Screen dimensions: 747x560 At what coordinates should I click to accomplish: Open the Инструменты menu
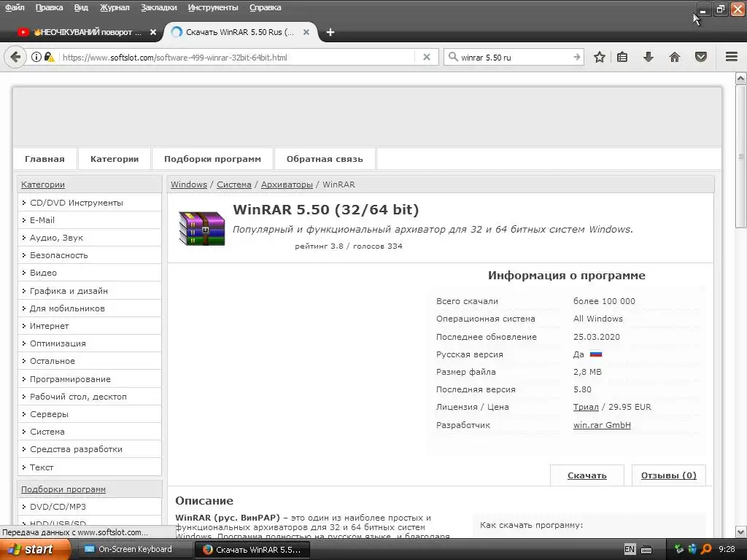[213, 7]
